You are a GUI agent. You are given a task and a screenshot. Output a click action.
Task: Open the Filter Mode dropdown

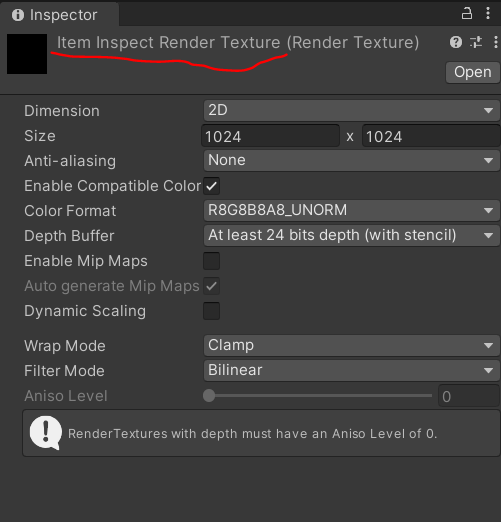352,370
